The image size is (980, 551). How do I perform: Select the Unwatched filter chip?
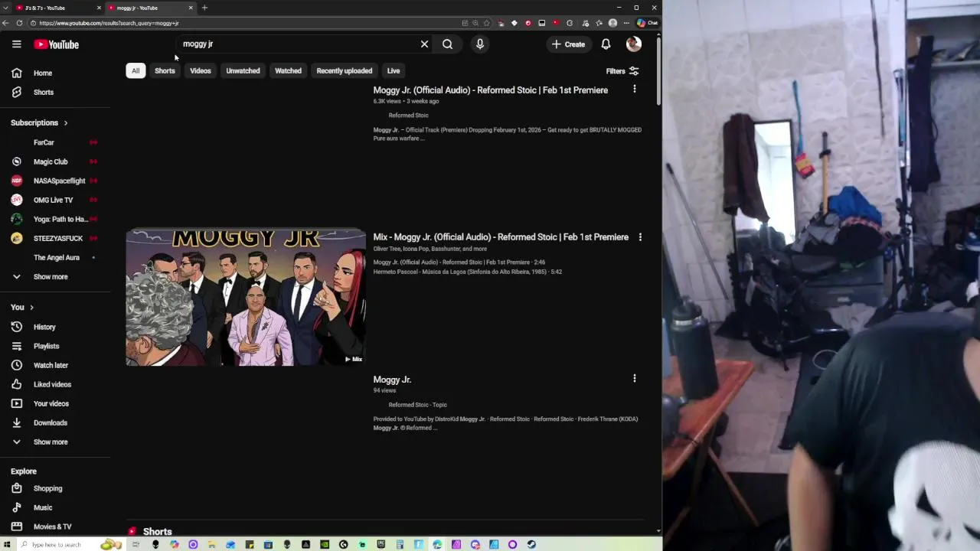pyautogui.click(x=243, y=71)
